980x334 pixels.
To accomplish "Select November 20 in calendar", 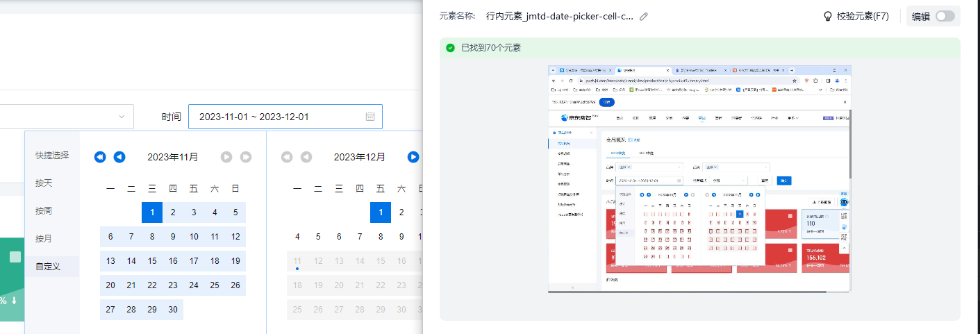I will (110, 285).
